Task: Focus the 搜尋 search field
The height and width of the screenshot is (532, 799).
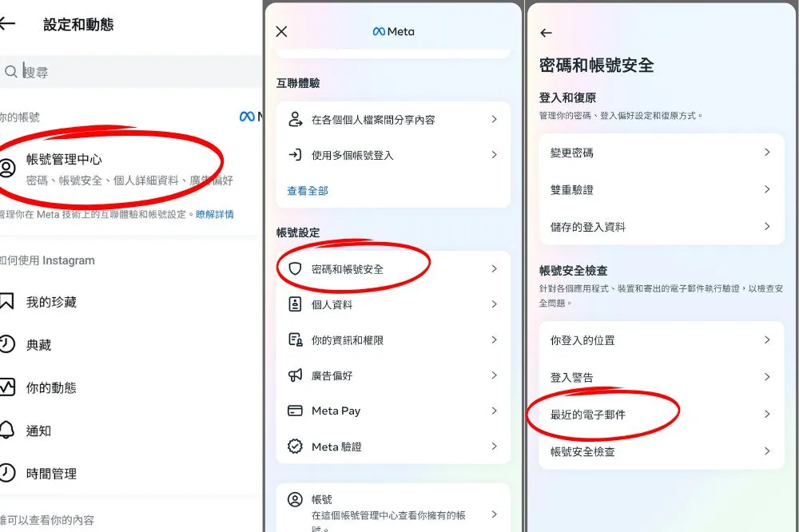Action: point(131,71)
